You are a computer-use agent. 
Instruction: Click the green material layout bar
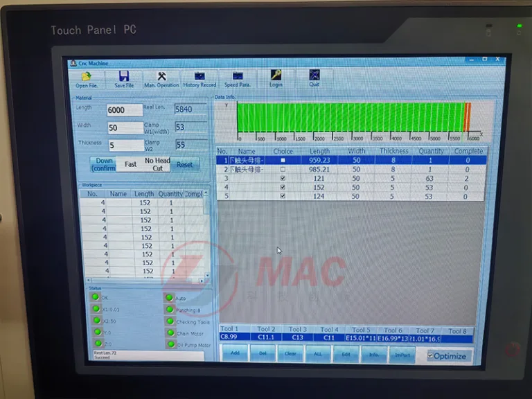tap(350, 116)
